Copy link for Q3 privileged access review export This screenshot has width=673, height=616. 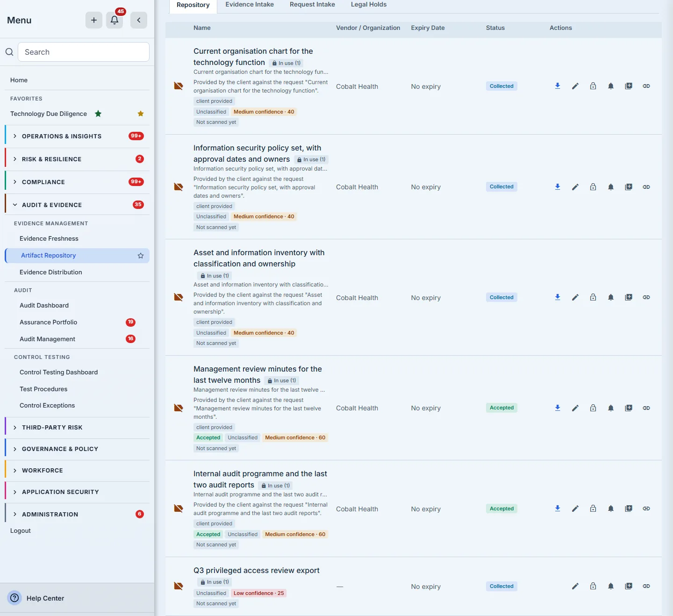[x=646, y=586]
